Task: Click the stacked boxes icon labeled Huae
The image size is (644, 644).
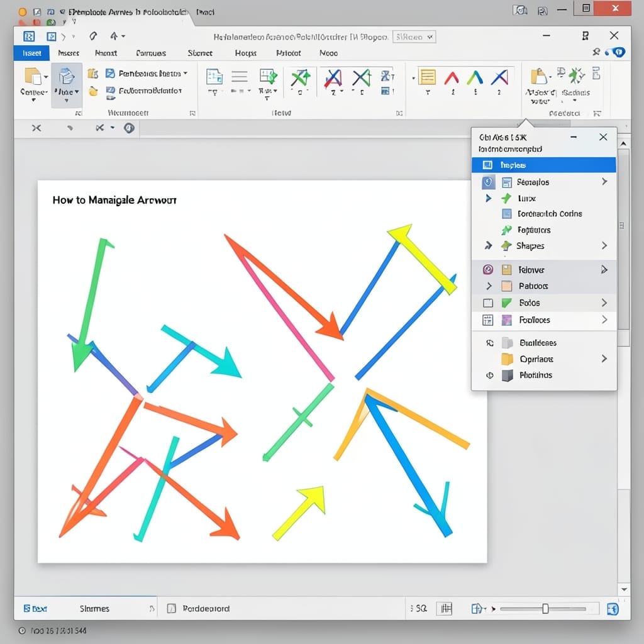Action: click(66, 76)
